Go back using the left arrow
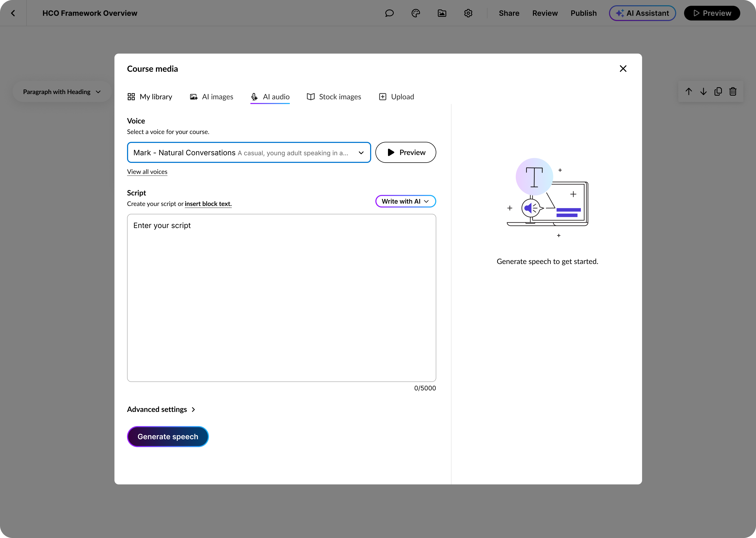The height and width of the screenshot is (538, 756). pos(13,13)
